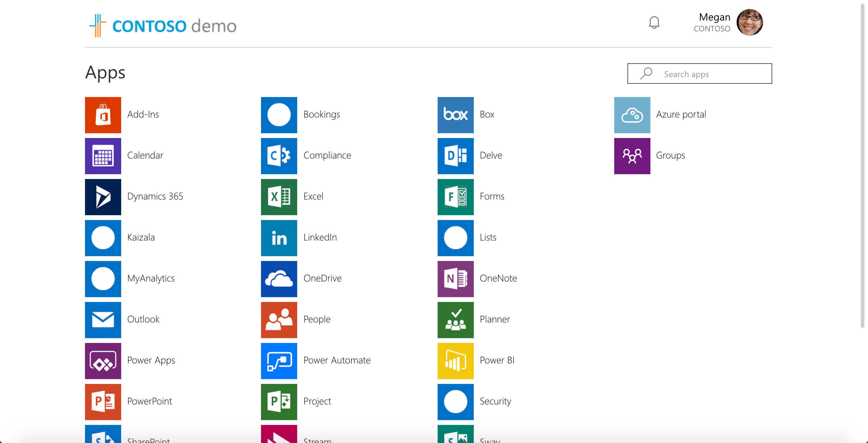The width and height of the screenshot is (868, 443).
Task: Open the Box app icon
Action: [455, 115]
